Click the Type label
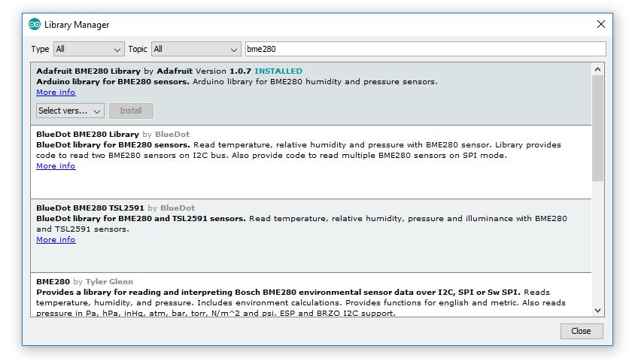Image resolution: width=635 pixels, height=364 pixels. [x=40, y=49]
